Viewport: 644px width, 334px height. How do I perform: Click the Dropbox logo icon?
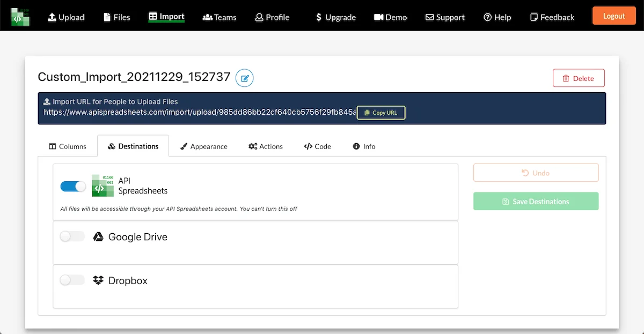click(98, 280)
